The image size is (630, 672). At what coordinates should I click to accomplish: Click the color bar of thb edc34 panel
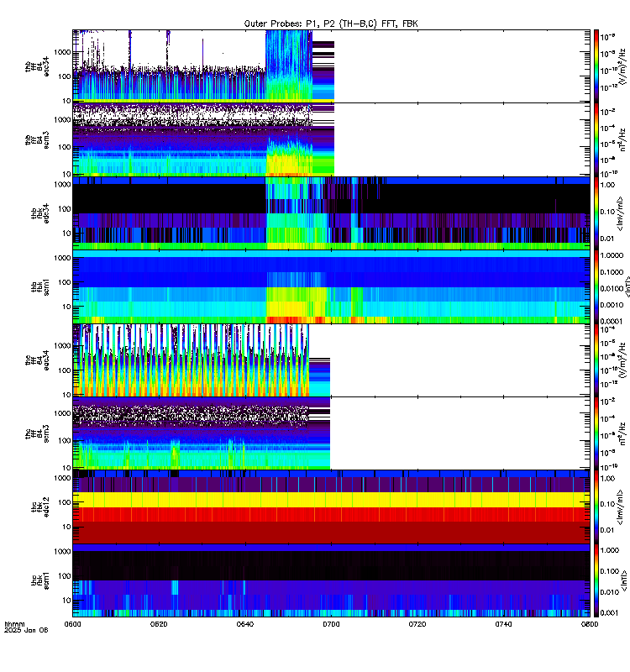click(x=596, y=213)
